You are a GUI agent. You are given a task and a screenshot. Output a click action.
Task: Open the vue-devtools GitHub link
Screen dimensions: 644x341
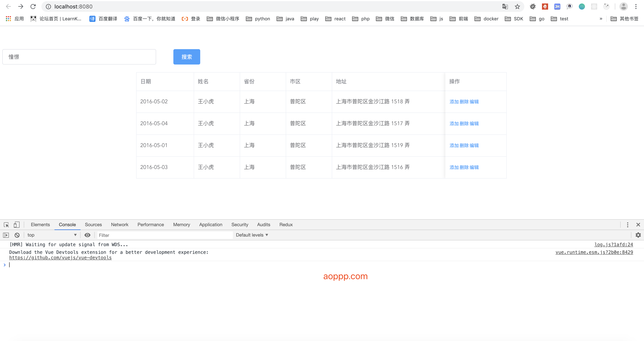[60, 258]
